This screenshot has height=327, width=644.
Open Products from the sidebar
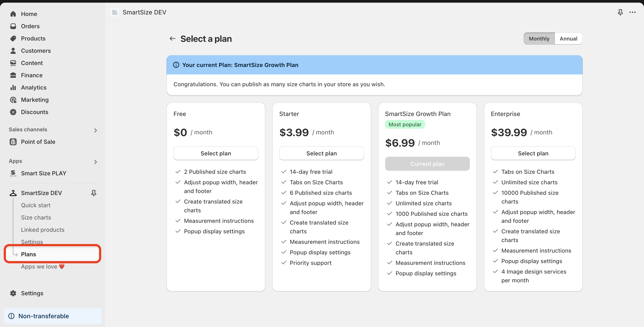(33, 39)
